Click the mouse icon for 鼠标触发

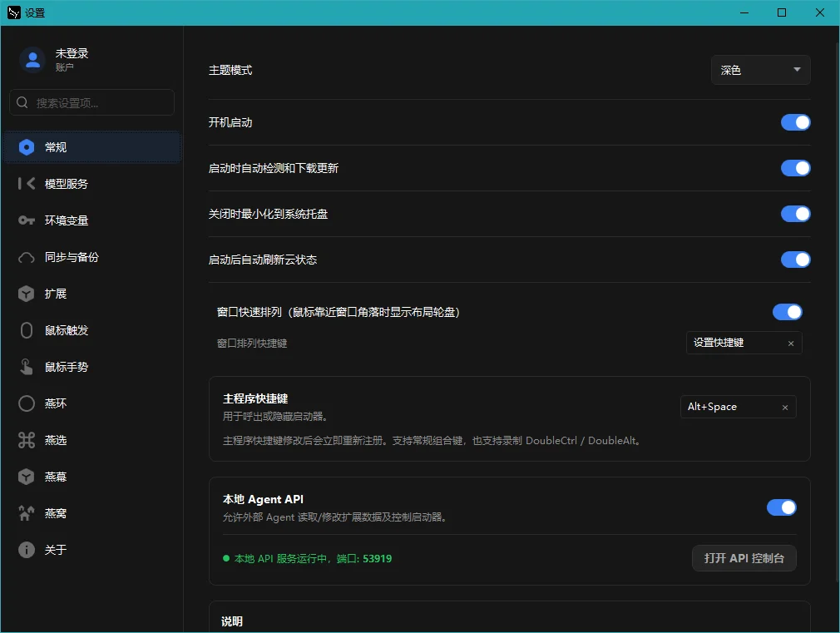pyautogui.click(x=27, y=330)
